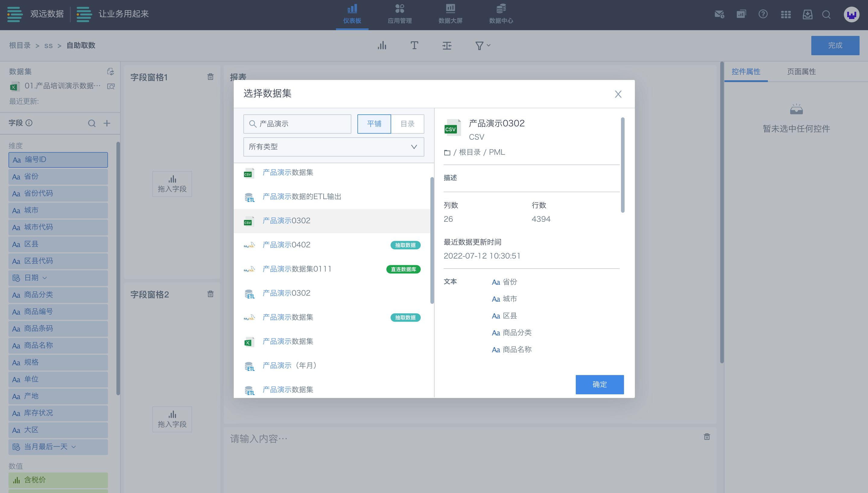Click the text T icon in the toolbar

(x=414, y=45)
